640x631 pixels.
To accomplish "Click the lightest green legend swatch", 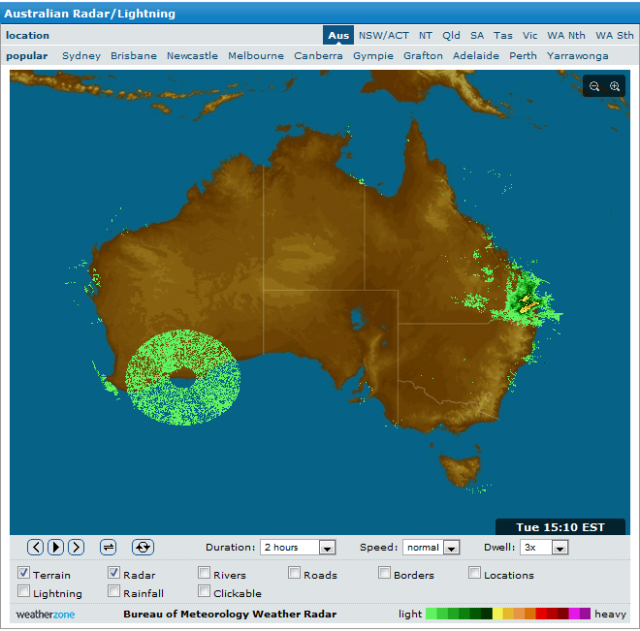I will pyautogui.click(x=431, y=613).
